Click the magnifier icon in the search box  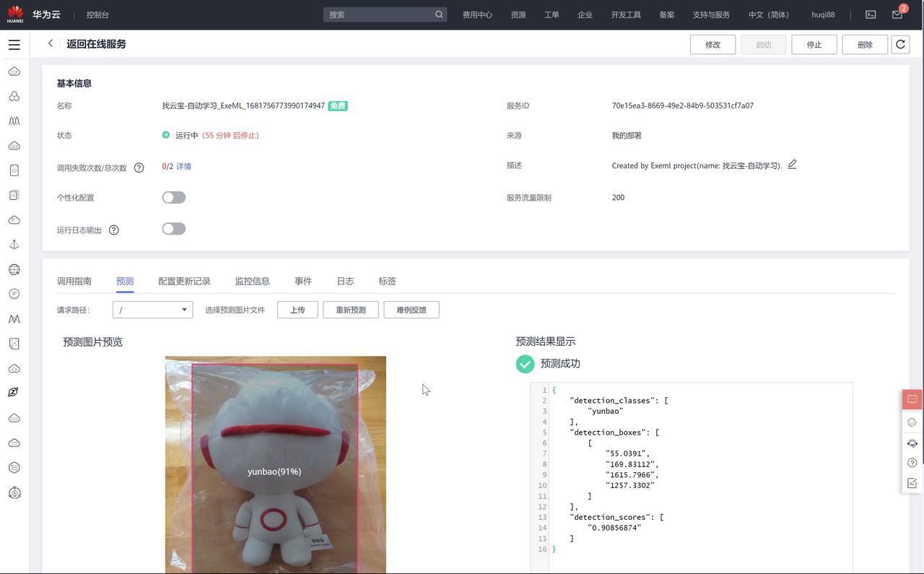(x=439, y=14)
